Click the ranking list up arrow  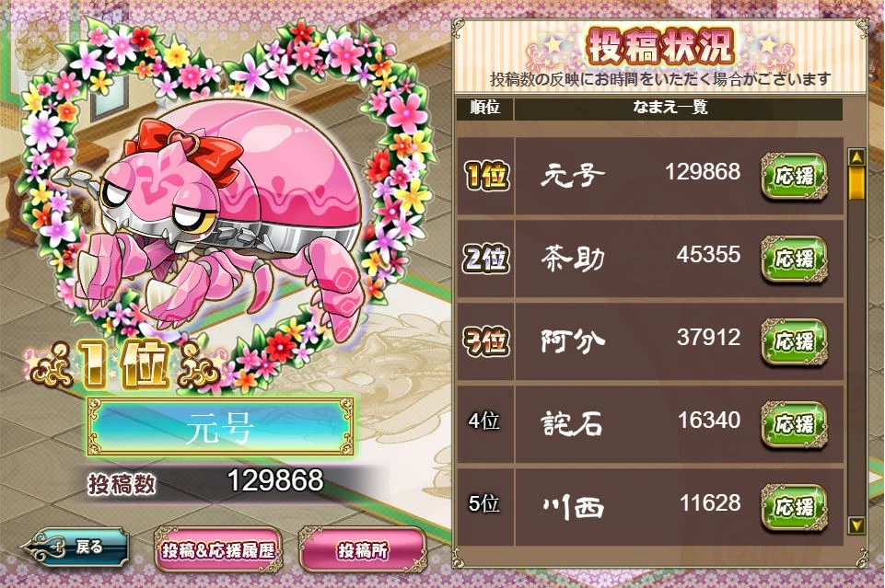pos(856,157)
